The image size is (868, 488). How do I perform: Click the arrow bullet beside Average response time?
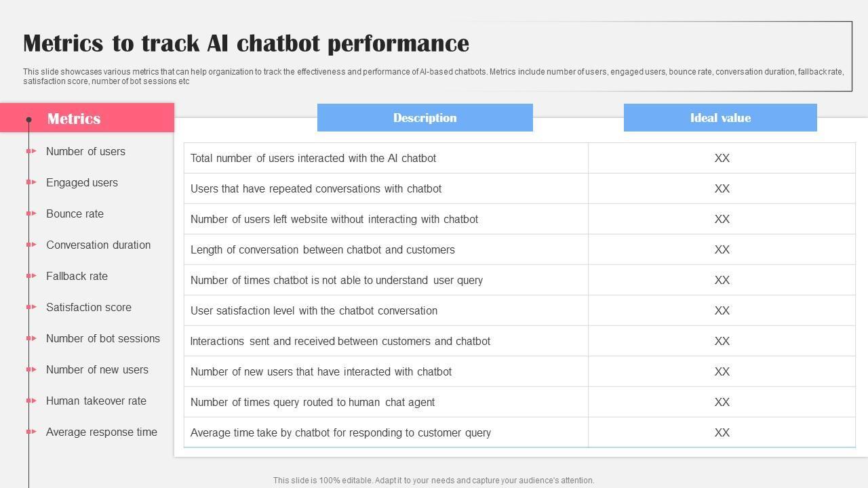point(31,432)
